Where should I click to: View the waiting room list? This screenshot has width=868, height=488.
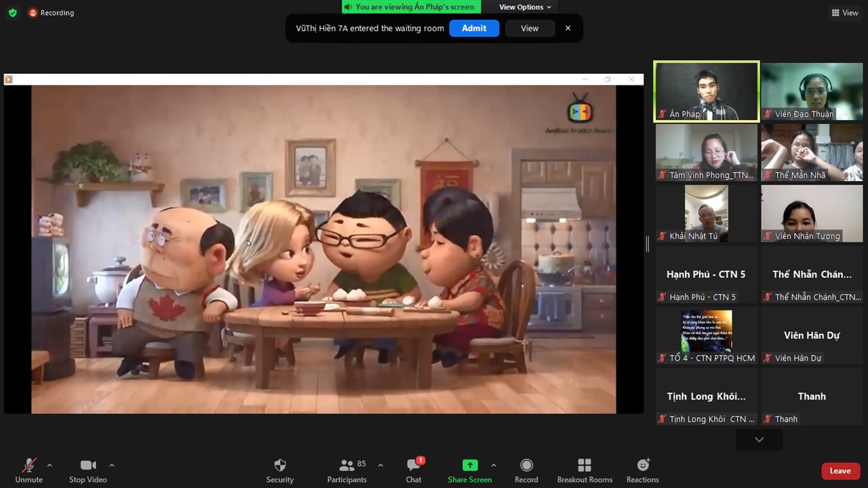click(530, 28)
